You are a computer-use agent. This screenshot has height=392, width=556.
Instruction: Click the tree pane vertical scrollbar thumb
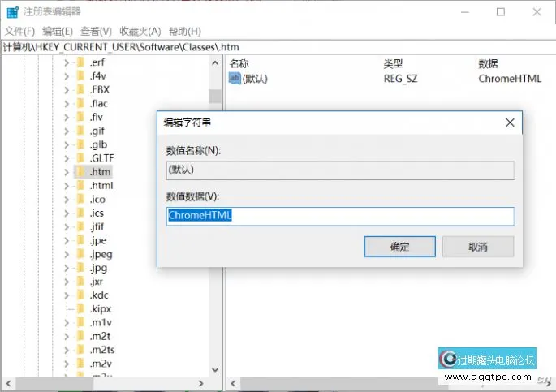click(x=215, y=96)
